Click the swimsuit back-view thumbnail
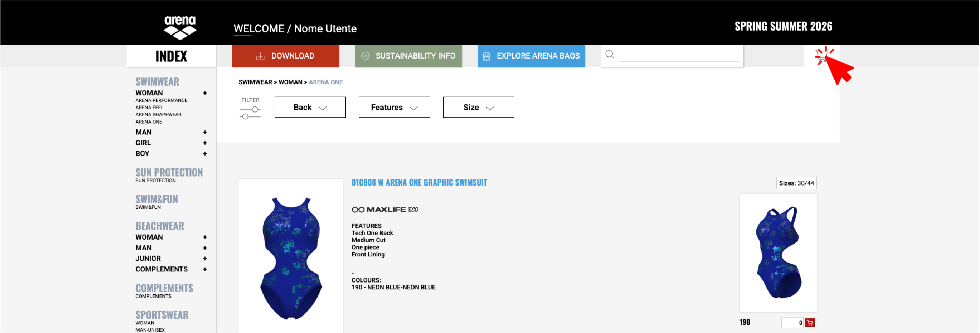Image resolution: width=980 pixels, height=333 pixels. (x=778, y=253)
